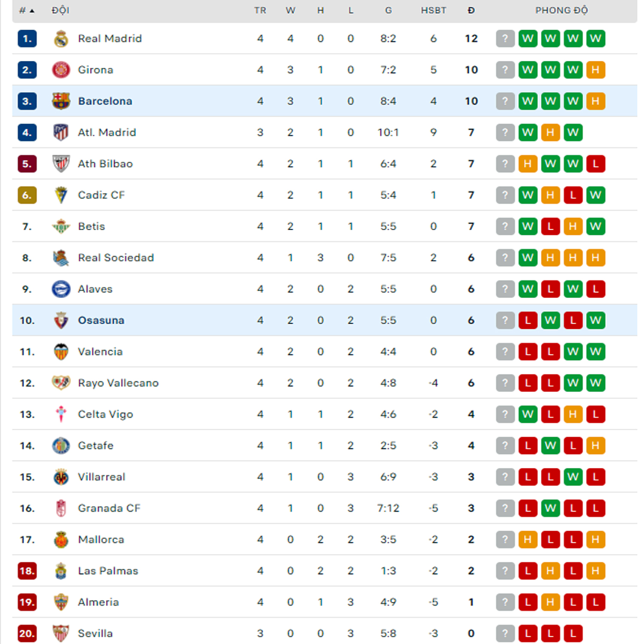Click the Real Madrid club crest
Image resolution: width=644 pixels, height=644 pixels.
click(61, 39)
